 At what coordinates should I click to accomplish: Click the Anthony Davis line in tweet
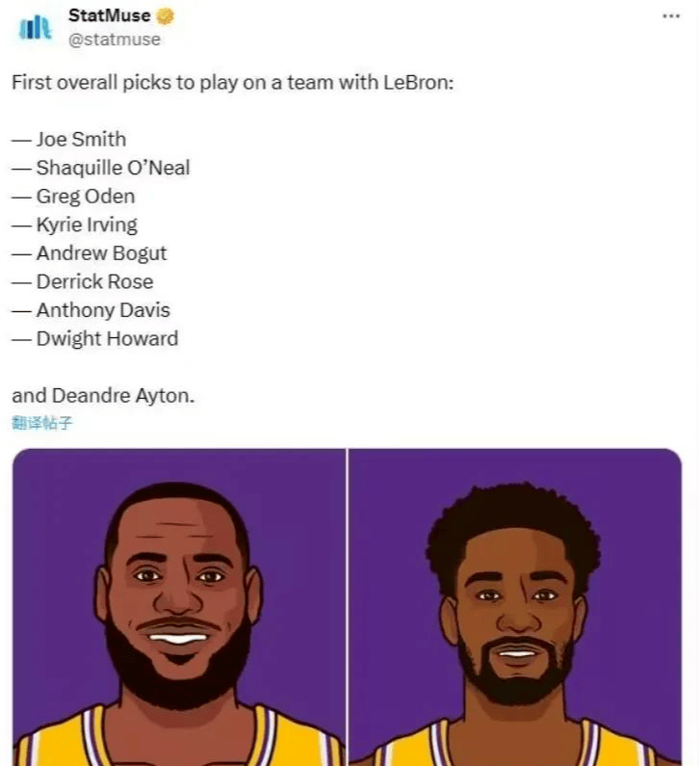91,310
